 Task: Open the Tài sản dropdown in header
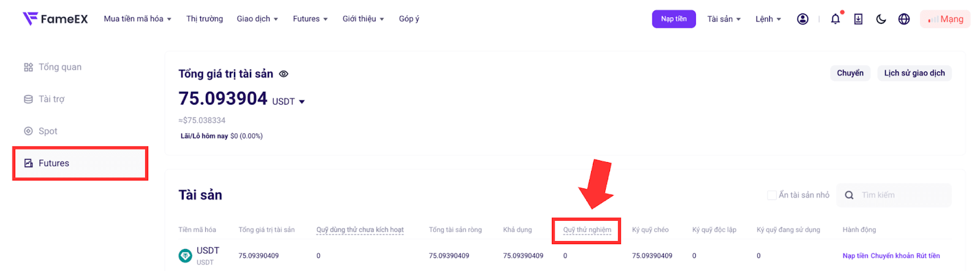click(x=724, y=19)
